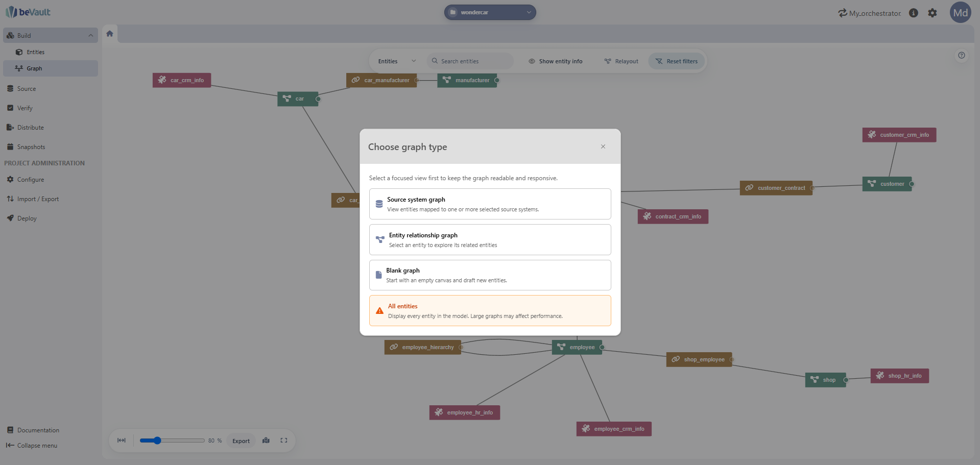980x465 pixels.
Task: Close the Choose graph type dialog
Action: (603, 146)
